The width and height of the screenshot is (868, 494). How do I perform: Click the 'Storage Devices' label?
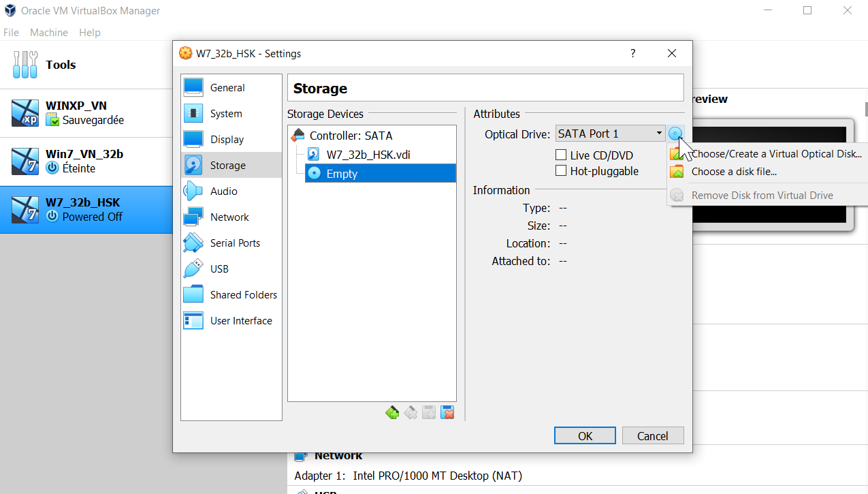tap(325, 114)
